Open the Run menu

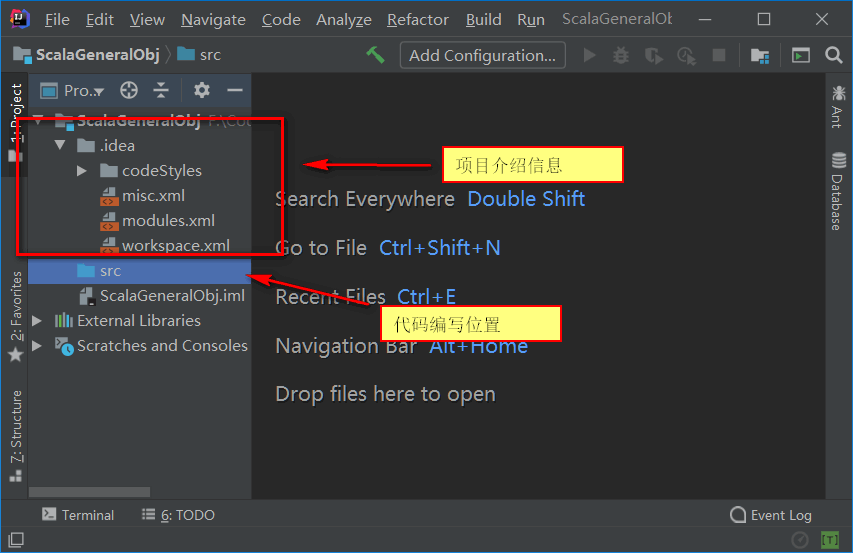pyautogui.click(x=530, y=20)
